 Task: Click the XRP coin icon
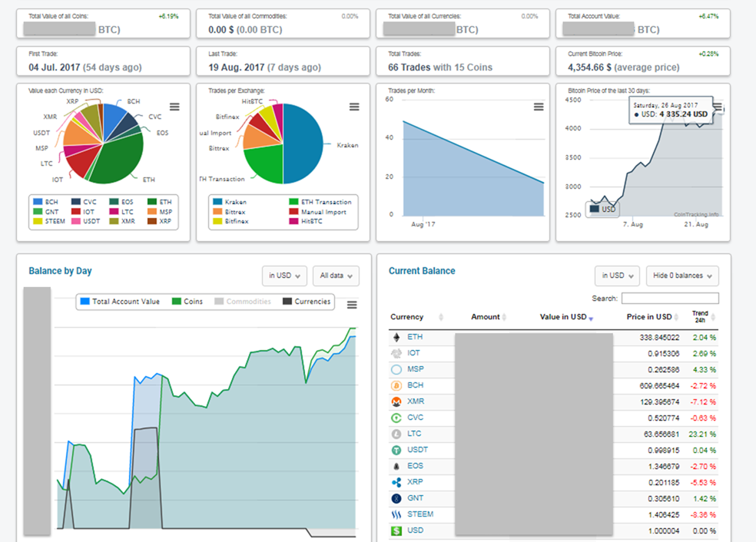396,482
